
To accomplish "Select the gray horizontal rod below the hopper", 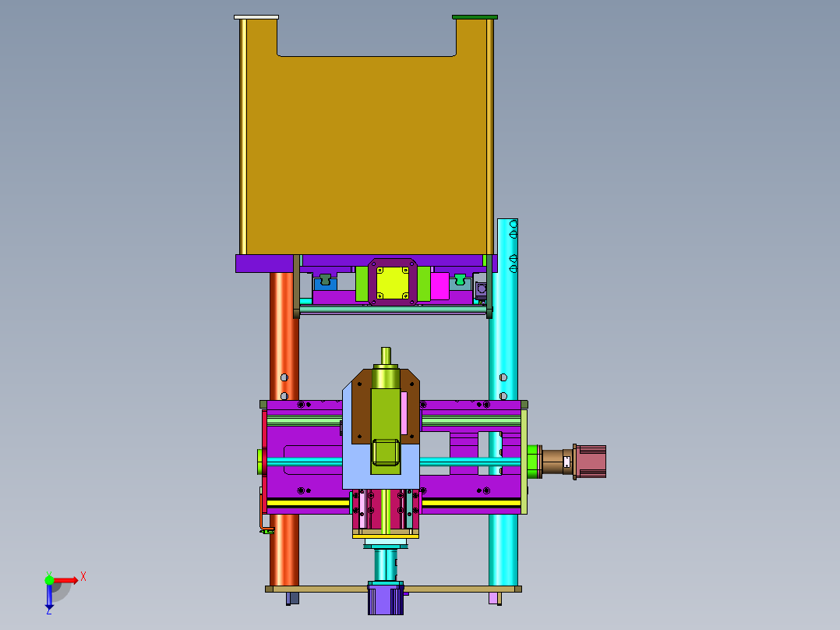I will (x=393, y=310).
